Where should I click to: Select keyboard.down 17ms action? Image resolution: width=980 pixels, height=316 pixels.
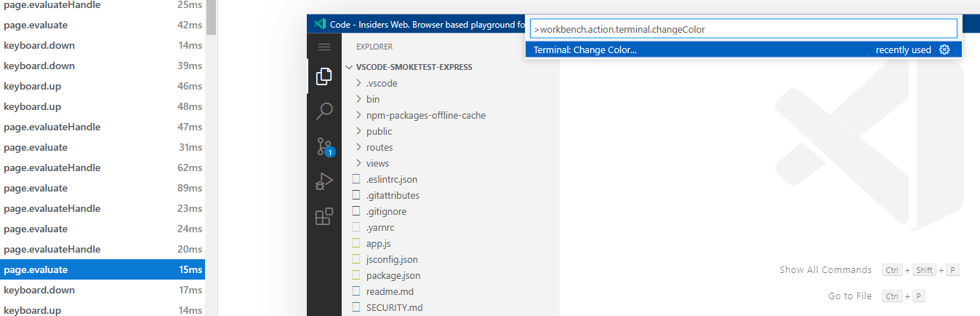(103, 290)
